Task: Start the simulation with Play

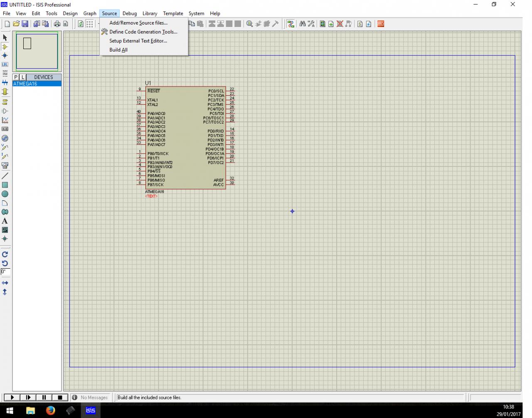Action: pos(12,398)
